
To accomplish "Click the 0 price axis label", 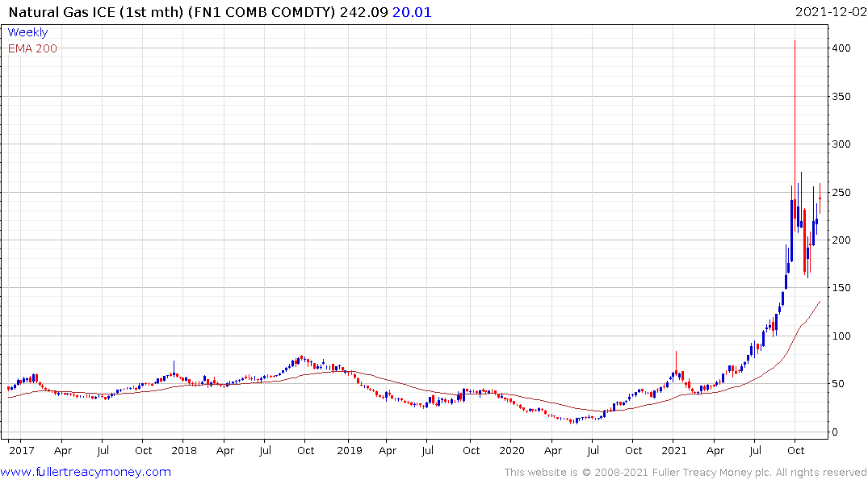I will tap(835, 432).
